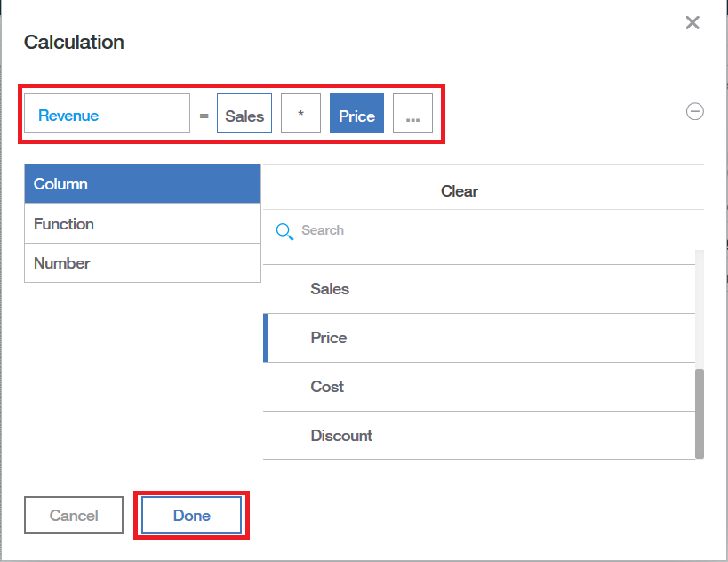Screen dimensions: 728x562
Task: Click the search magnifier icon
Action: coord(284,231)
